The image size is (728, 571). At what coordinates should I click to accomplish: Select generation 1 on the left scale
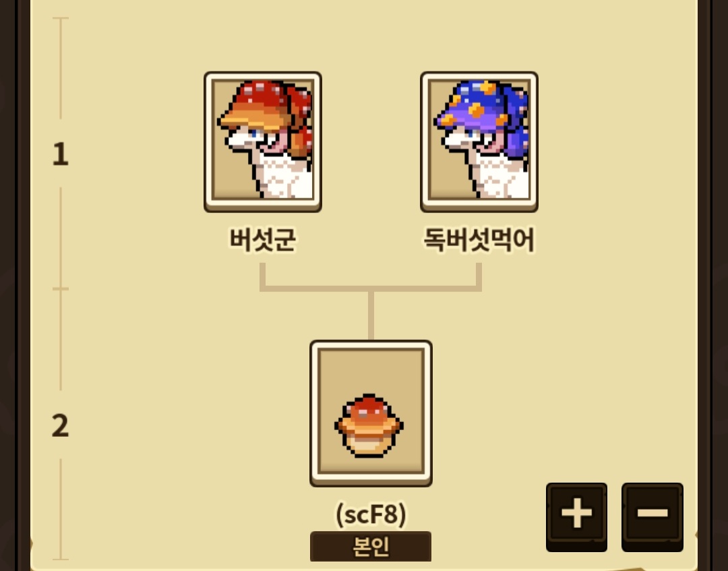[61, 154]
